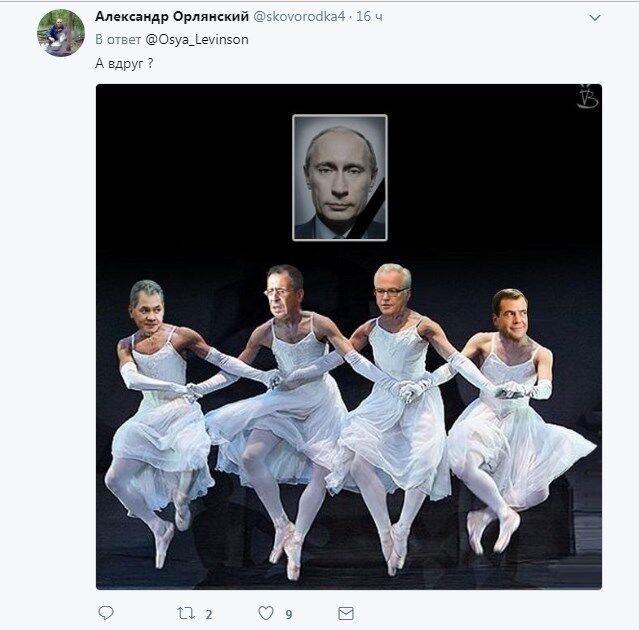Visit the @Osya_Levinson mentioned profile
This screenshot has width=639, height=630.
(197, 40)
